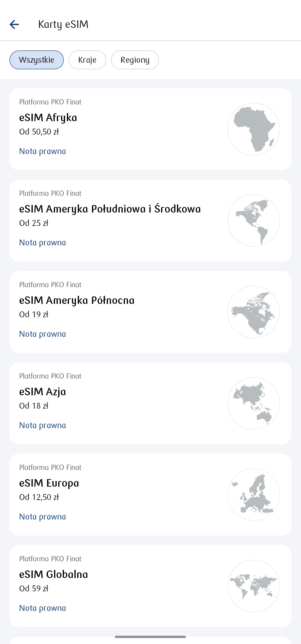The width and height of the screenshot is (301, 644).
Task: Open Nota prawna for eSIM Globalna
Action: [43, 608]
